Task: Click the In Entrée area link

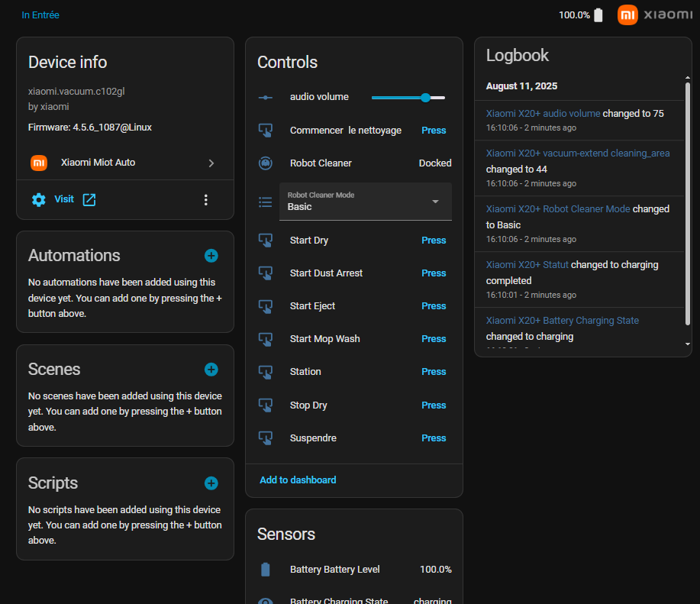Action: tap(40, 15)
